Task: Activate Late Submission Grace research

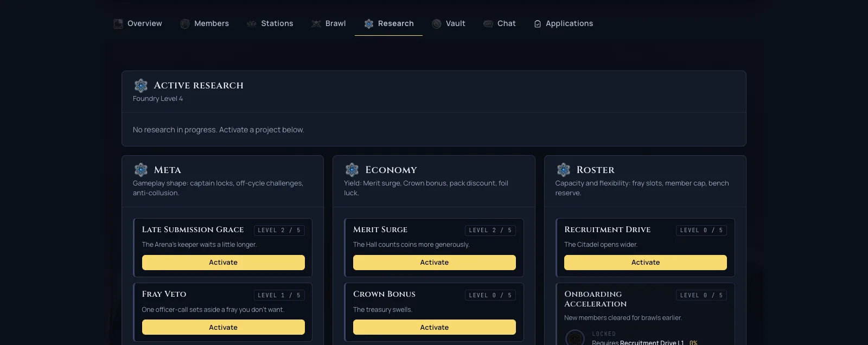Action: 224,263
